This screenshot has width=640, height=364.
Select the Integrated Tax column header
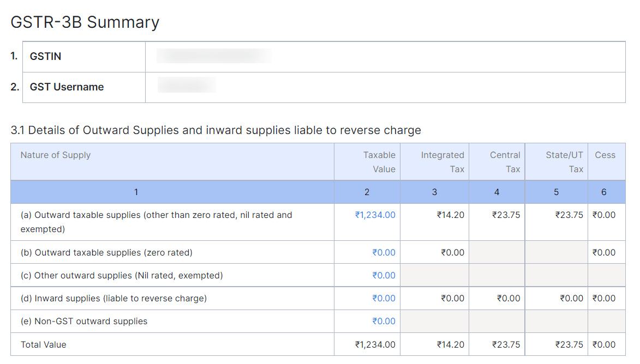442,161
